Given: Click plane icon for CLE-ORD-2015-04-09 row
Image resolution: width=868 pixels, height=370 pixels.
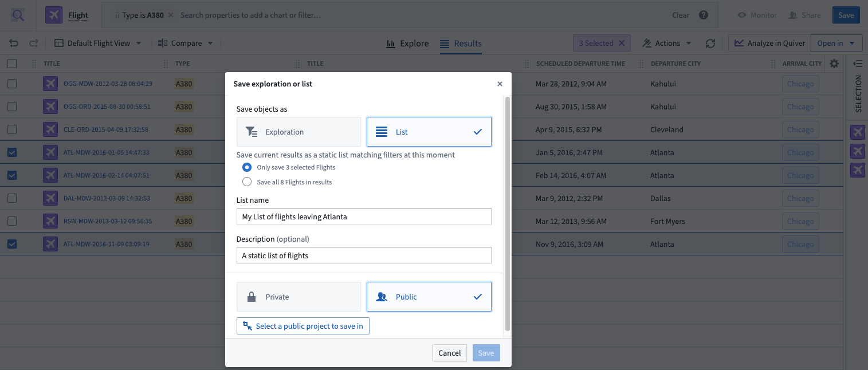Looking at the screenshot, I should (50, 129).
